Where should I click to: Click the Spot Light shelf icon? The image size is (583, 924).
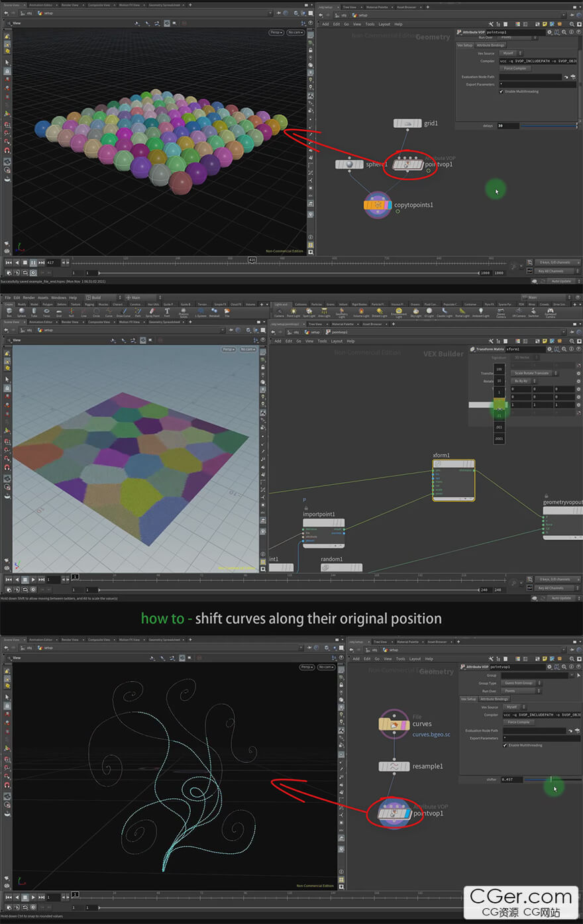[309, 312]
